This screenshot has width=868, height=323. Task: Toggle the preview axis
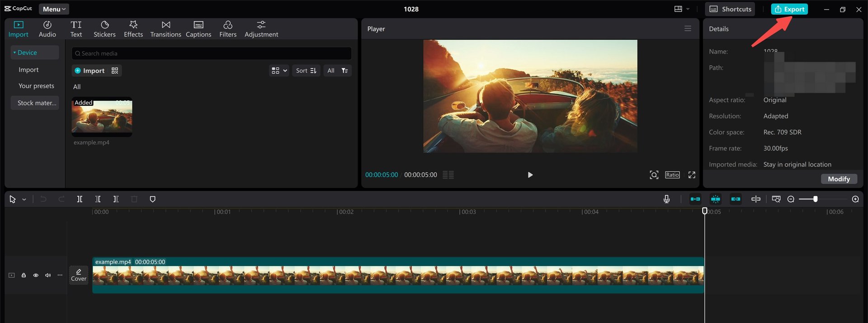coord(756,199)
